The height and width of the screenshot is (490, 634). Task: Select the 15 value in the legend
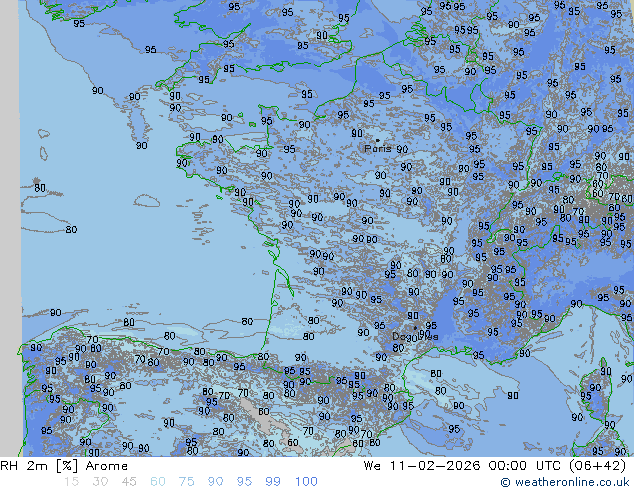coord(71,481)
